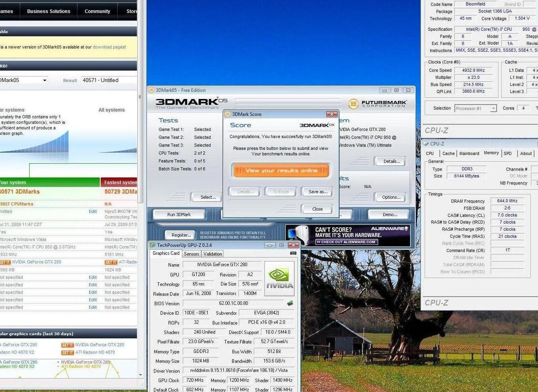The image size is (538, 392).
Task: Click Save as... in the 3DMark Score dialog
Action: pyautogui.click(x=318, y=192)
